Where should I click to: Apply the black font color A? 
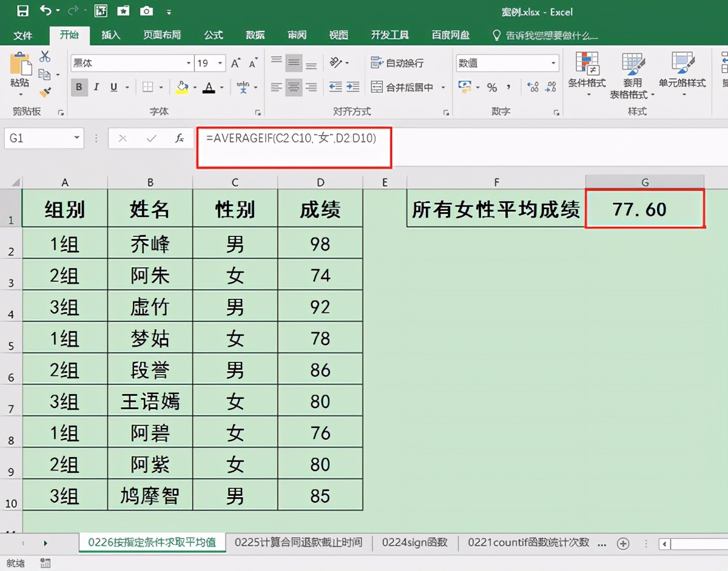click(209, 87)
